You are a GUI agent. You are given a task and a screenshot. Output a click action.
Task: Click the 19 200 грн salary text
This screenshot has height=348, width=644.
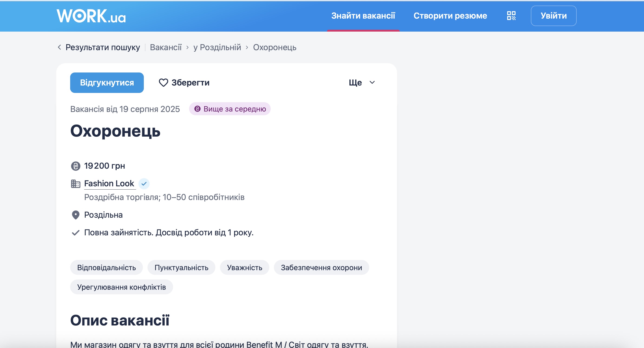[105, 166]
